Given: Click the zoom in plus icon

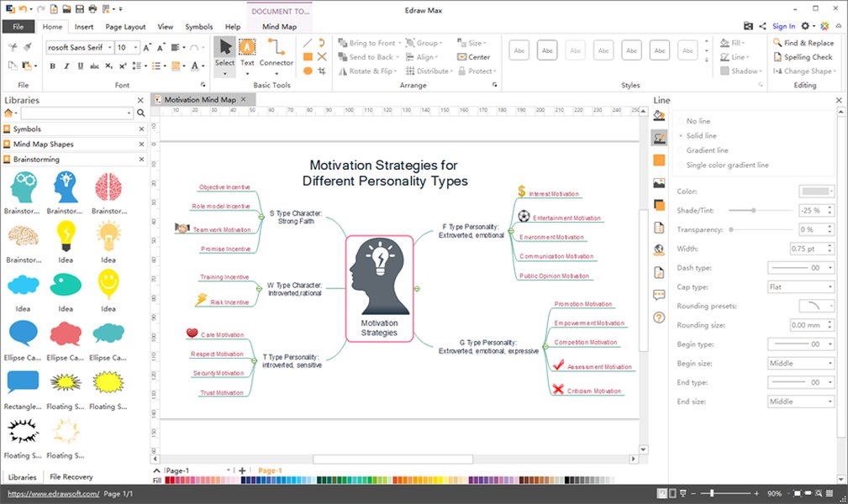Looking at the screenshot, I should point(756,493).
